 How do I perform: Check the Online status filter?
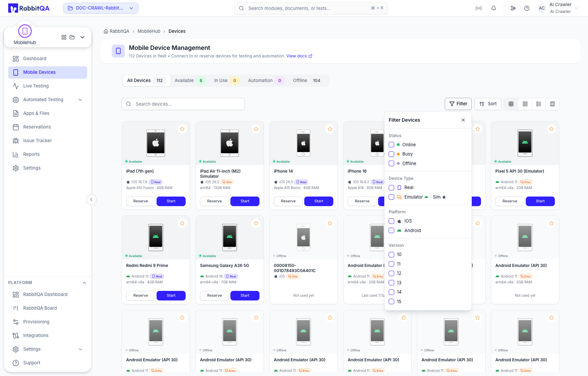tap(391, 145)
